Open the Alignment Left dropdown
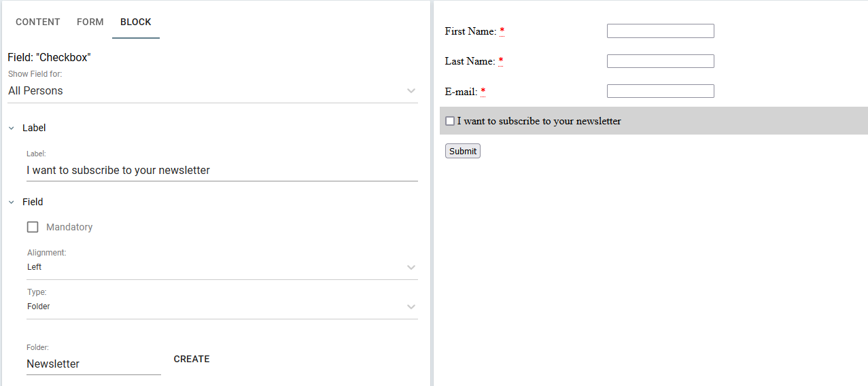Screen dimensions: 868x386 (x=222, y=267)
